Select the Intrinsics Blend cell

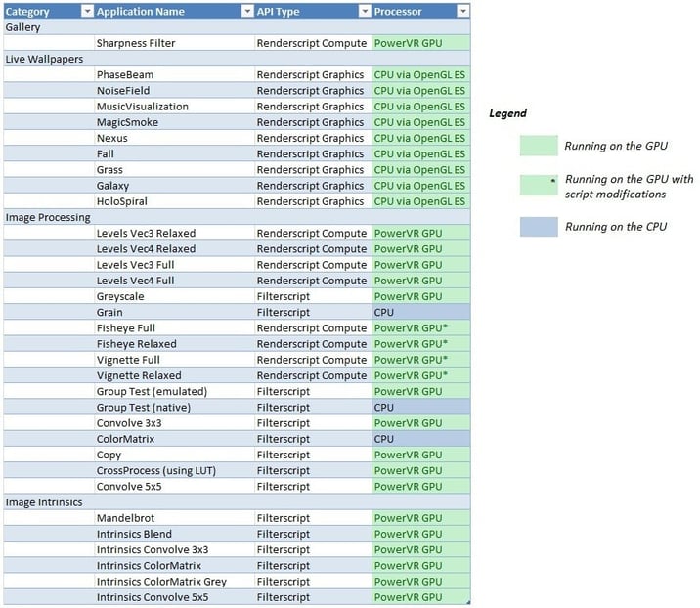pos(175,534)
